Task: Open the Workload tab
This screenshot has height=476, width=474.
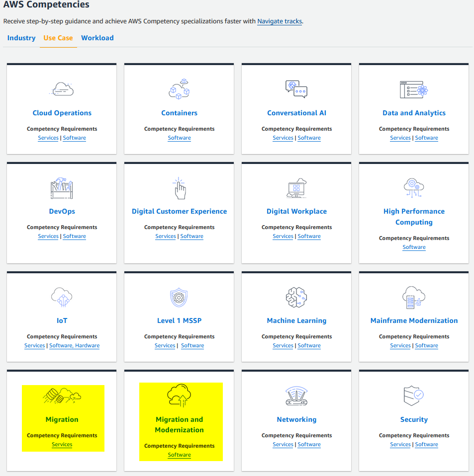Action: [97, 38]
